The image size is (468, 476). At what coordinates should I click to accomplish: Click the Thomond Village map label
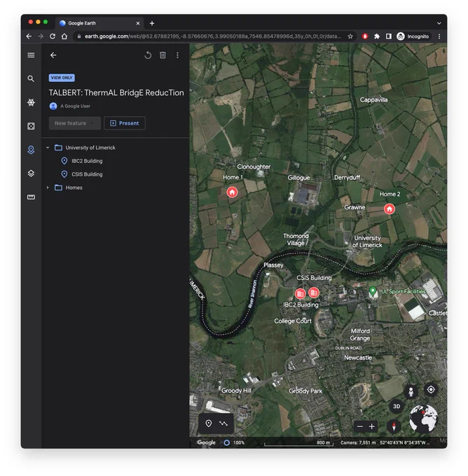296,239
